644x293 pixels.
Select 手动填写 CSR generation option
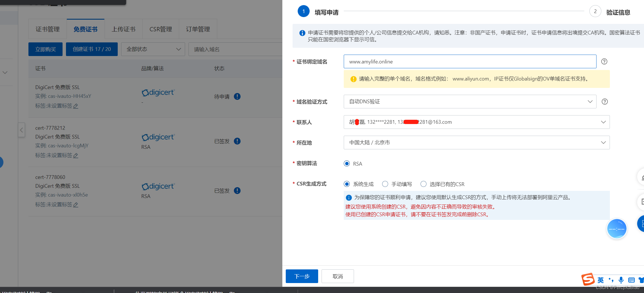(x=385, y=184)
